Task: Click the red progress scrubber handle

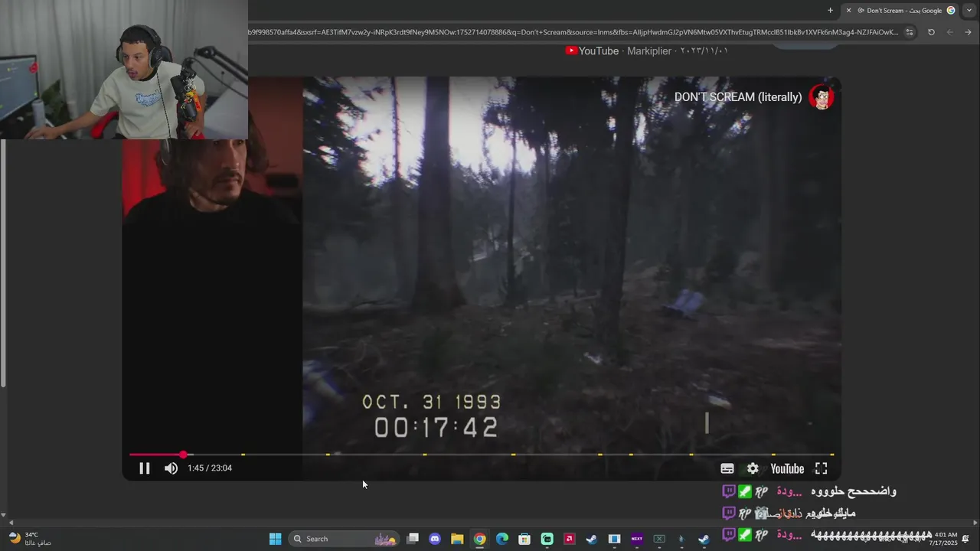Action: click(x=183, y=455)
